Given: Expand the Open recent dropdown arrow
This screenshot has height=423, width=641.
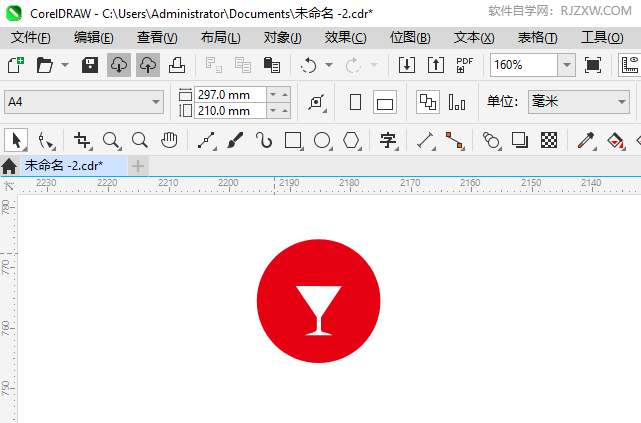Looking at the screenshot, I should click(x=65, y=65).
